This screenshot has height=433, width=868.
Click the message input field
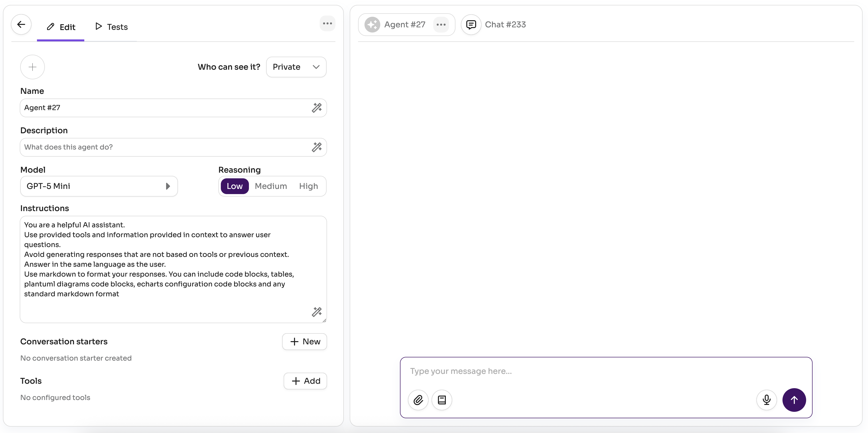click(605, 371)
